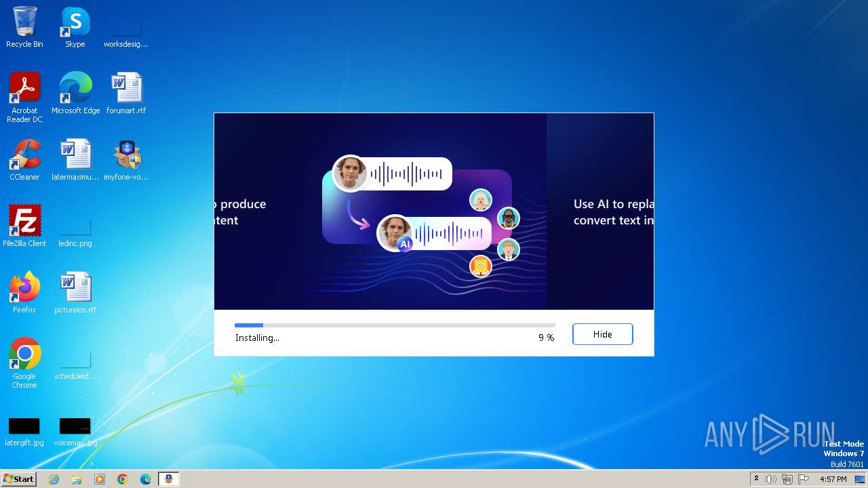Open the 4:57 PM taskbar clock

(x=833, y=479)
